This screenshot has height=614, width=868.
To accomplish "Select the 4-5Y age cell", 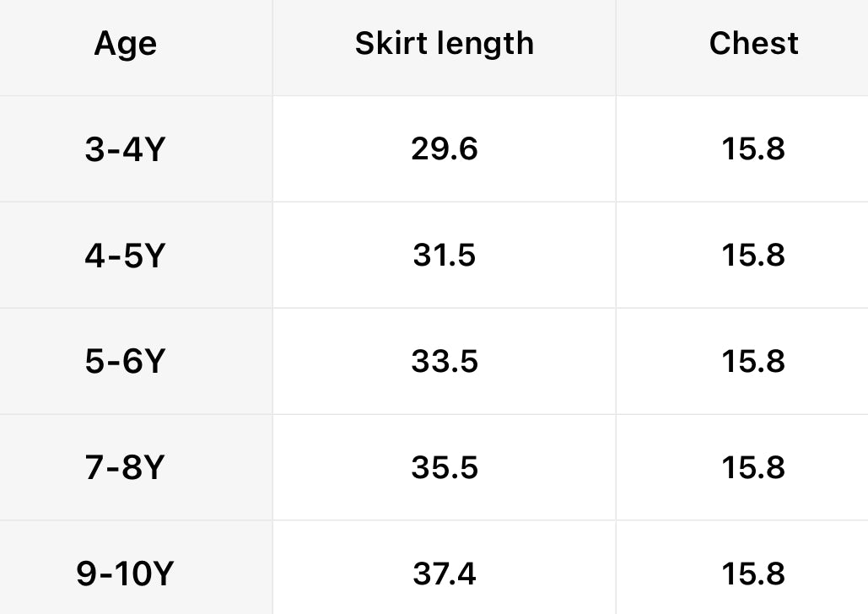I will tap(125, 256).
